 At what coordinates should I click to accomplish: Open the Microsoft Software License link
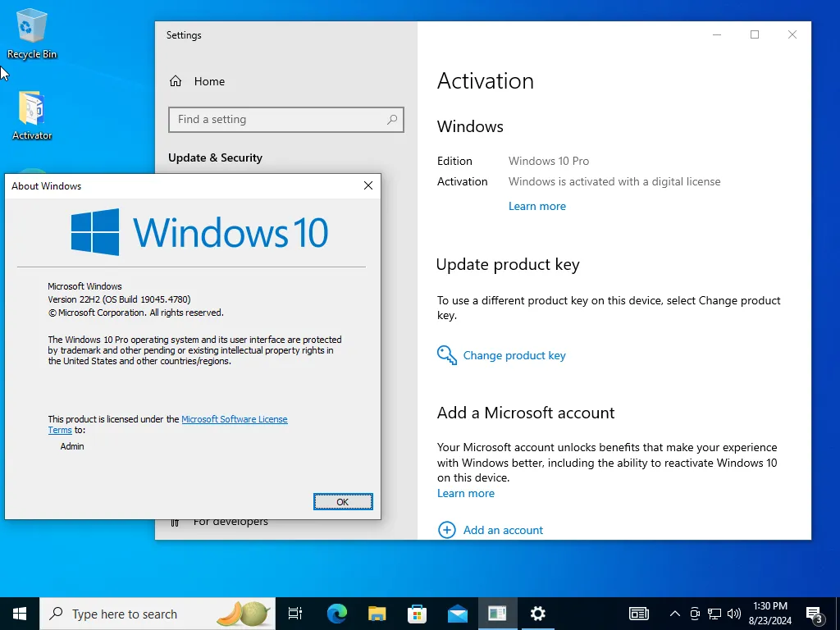(234, 419)
